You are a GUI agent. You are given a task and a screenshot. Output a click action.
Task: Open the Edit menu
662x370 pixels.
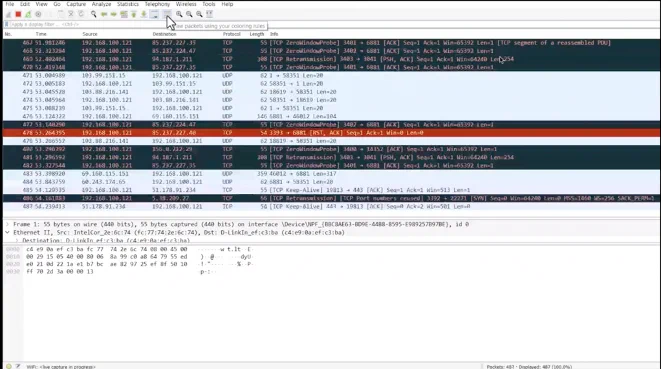[x=25, y=4]
